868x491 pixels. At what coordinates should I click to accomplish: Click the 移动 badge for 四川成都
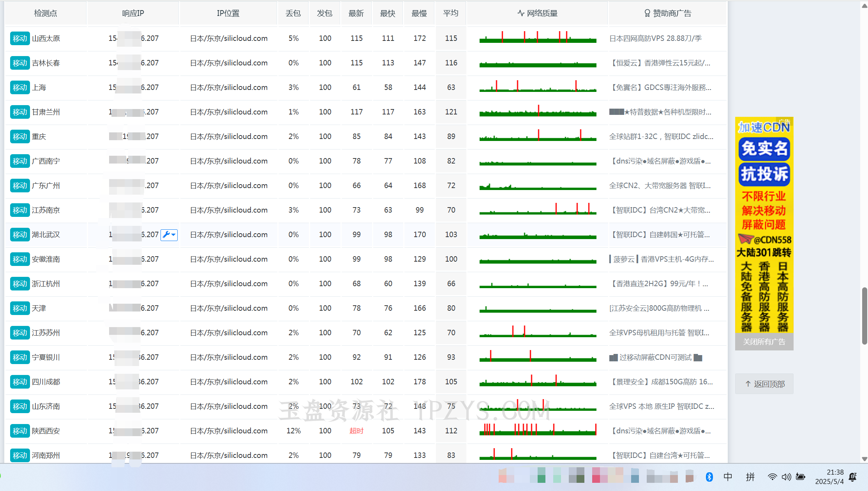coord(20,382)
